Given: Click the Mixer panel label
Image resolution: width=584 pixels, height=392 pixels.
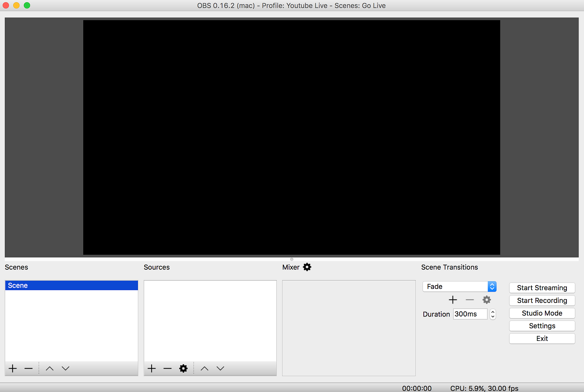Looking at the screenshot, I should point(291,267).
